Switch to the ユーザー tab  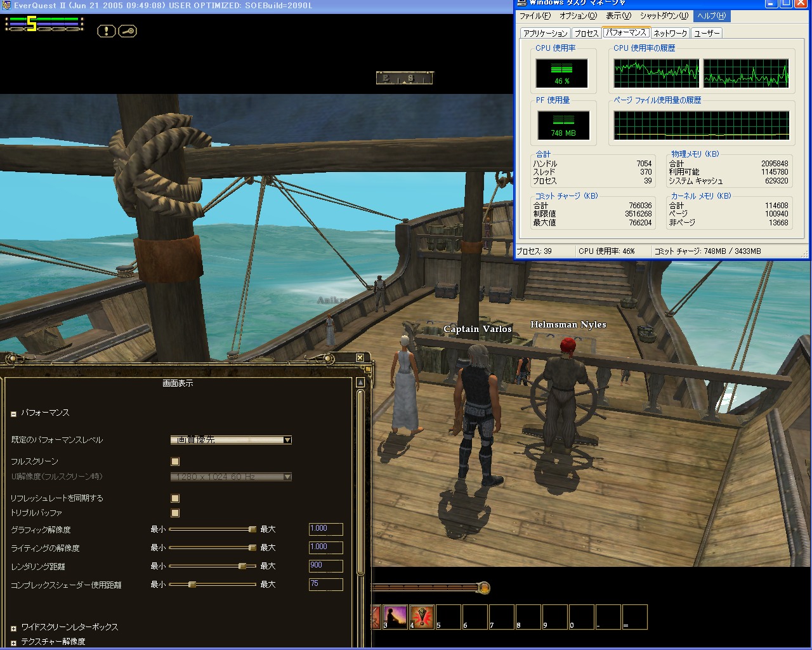pyautogui.click(x=707, y=34)
